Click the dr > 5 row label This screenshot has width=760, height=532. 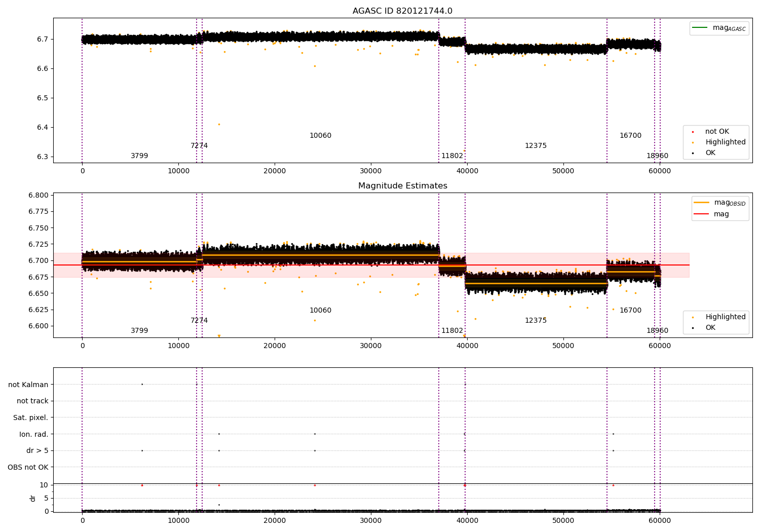pos(37,450)
